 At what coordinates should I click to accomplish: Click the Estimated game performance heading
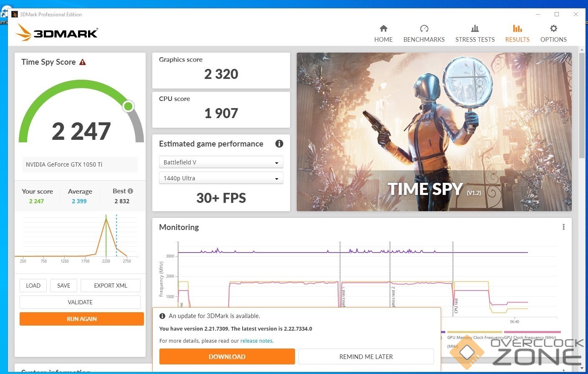click(211, 144)
